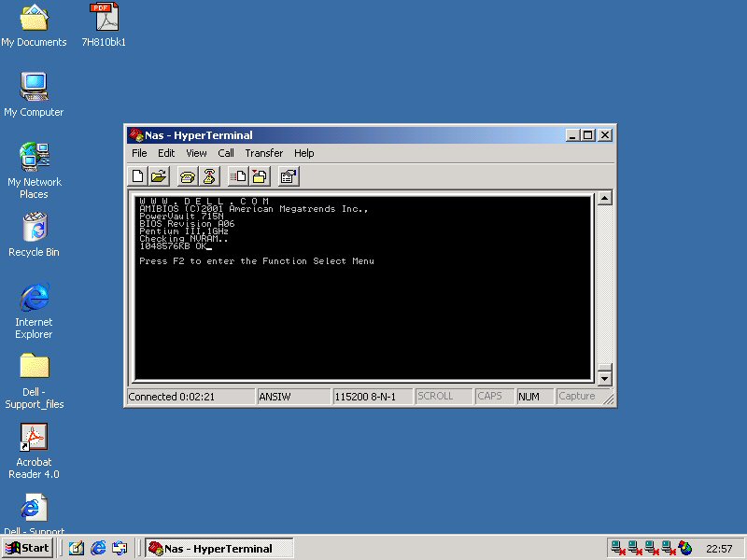Click the "BIOS Revision A06" terminal line
Image resolution: width=747 pixels, height=560 pixels.
pyautogui.click(x=188, y=224)
